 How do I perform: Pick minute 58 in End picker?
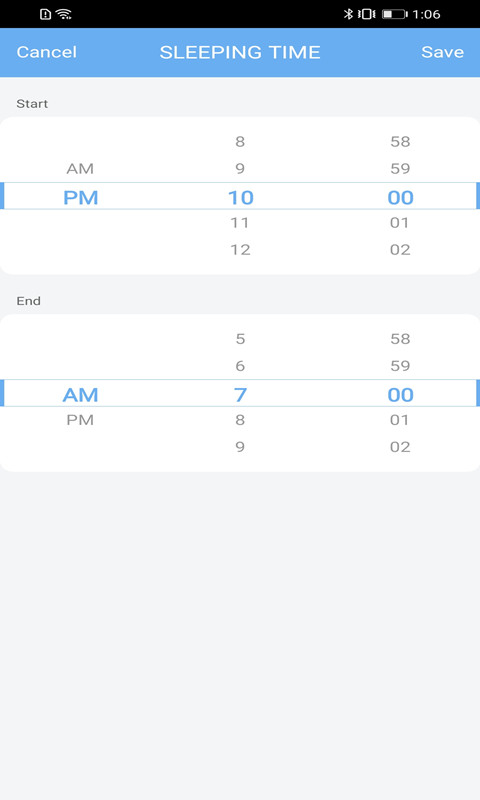400,339
